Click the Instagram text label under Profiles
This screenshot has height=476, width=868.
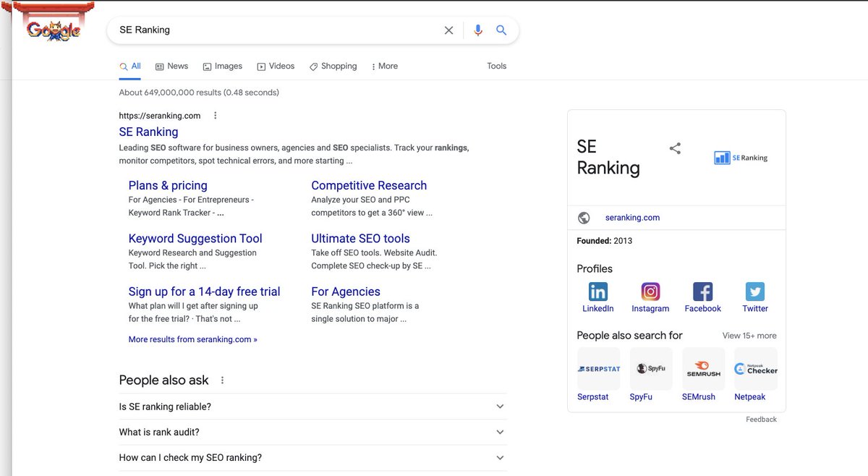point(650,309)
